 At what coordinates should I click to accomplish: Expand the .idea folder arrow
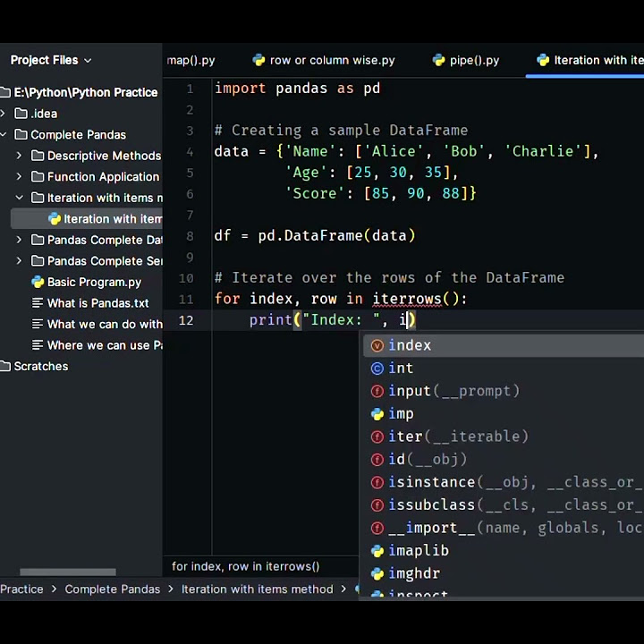tap(3, 114)
